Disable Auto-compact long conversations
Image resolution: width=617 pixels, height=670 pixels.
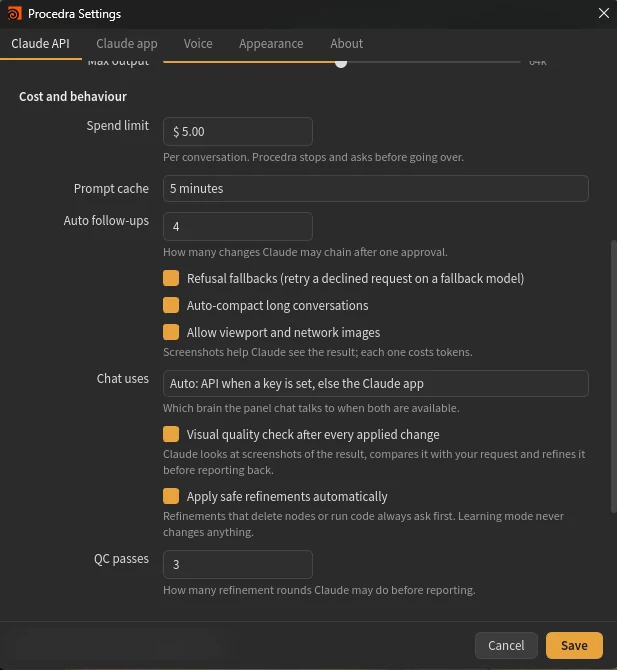point(171,306)
